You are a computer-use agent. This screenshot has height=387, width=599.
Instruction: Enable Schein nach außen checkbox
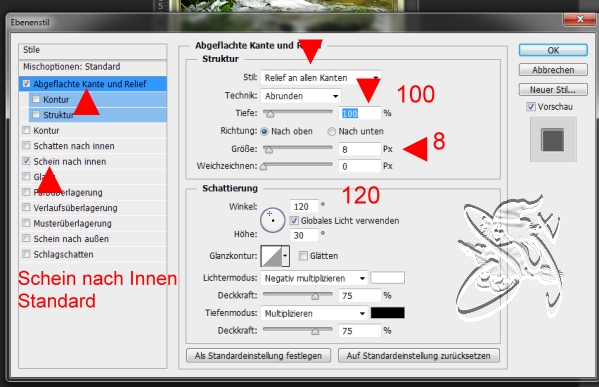[x=26, y=238]
